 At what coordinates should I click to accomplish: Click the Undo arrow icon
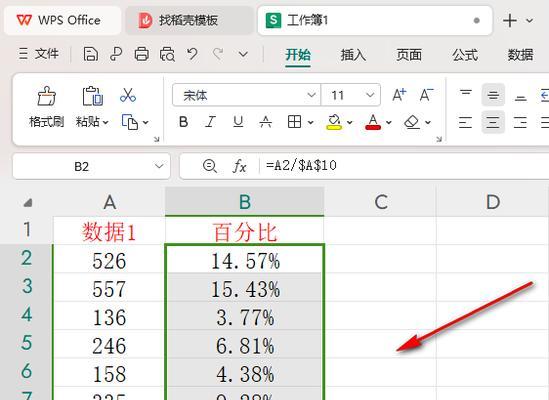pyautogui.click(x=192, y=55)
